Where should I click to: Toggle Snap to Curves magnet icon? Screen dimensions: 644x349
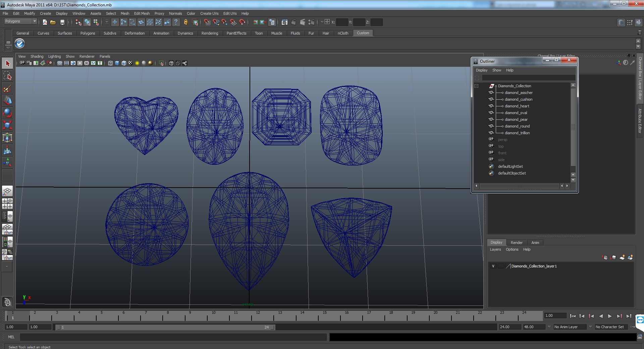216,22
